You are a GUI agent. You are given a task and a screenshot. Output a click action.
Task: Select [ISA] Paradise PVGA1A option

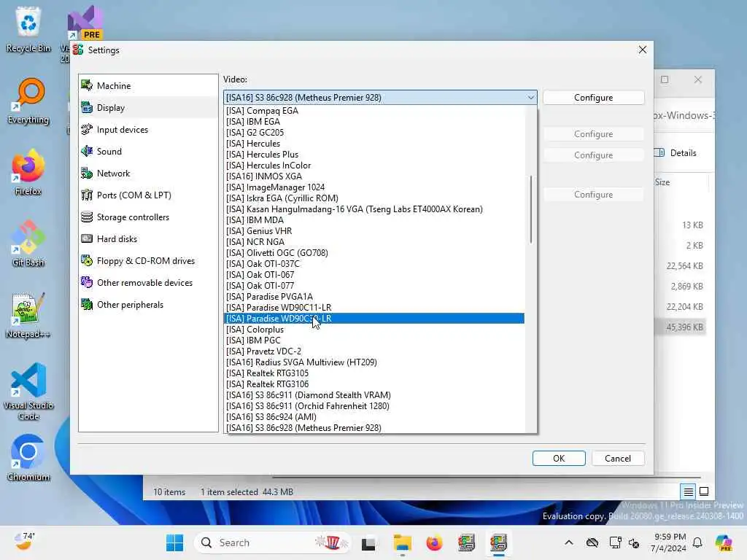pyautogui.click(x=374, y=297)
